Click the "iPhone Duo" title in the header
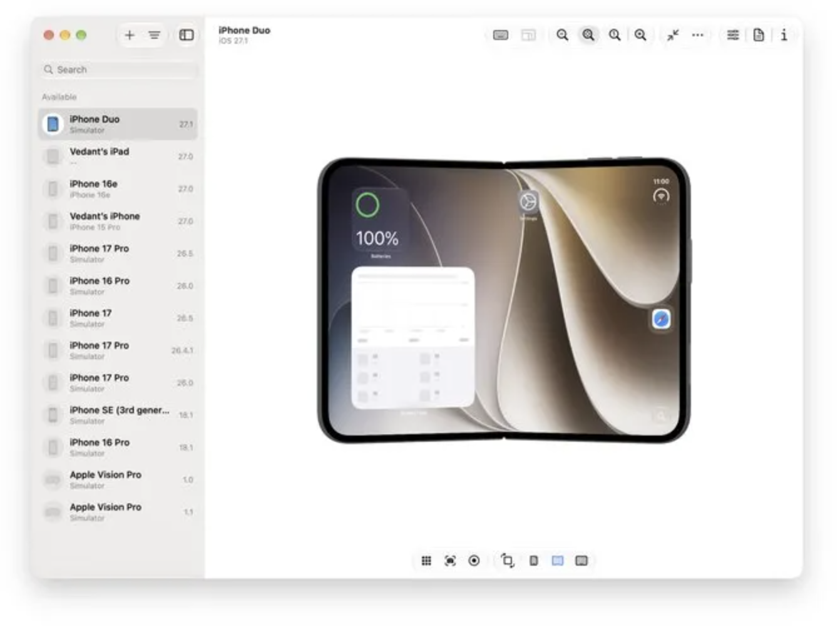Screen dimensions: 840x627 (244, 30)
